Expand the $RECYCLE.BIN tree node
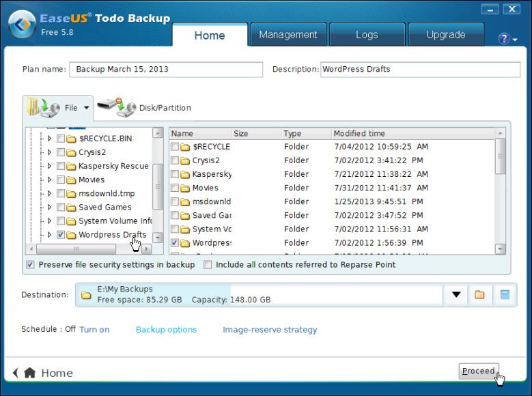This screenshot has width=532, height=396. (50, 139)
